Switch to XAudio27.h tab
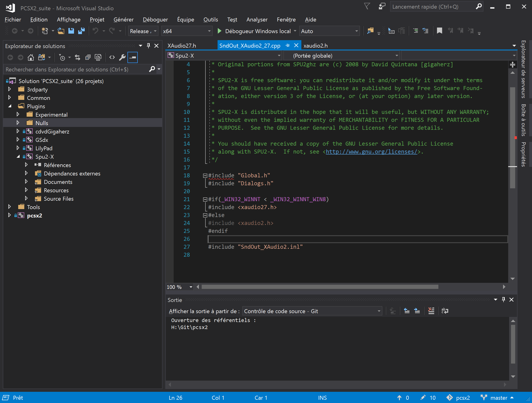 point(182,46)
